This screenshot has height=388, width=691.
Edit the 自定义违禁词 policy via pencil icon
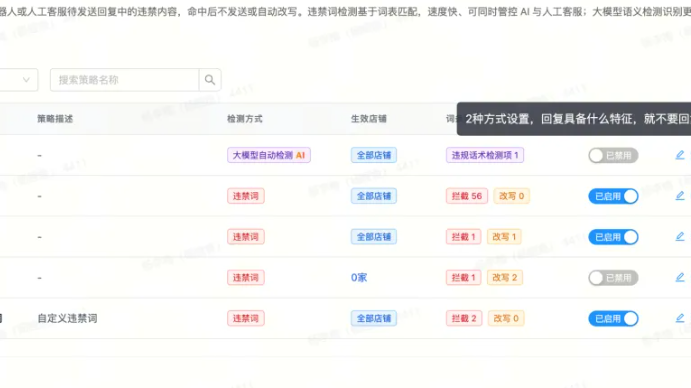[680, 318]
